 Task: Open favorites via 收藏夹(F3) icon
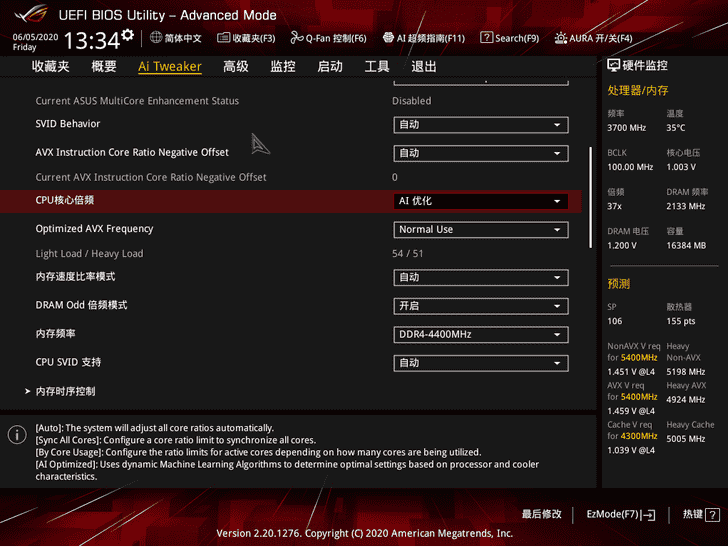(223, 38)
